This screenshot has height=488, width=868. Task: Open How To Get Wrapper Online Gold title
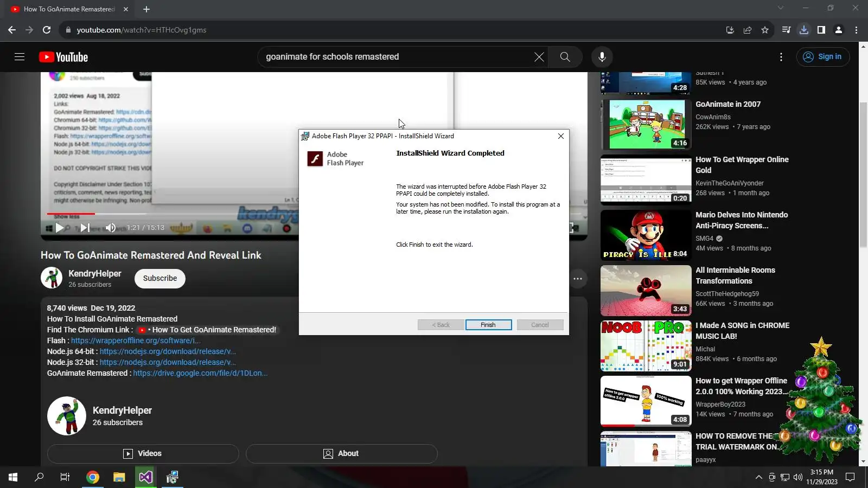tap(742, 165)
